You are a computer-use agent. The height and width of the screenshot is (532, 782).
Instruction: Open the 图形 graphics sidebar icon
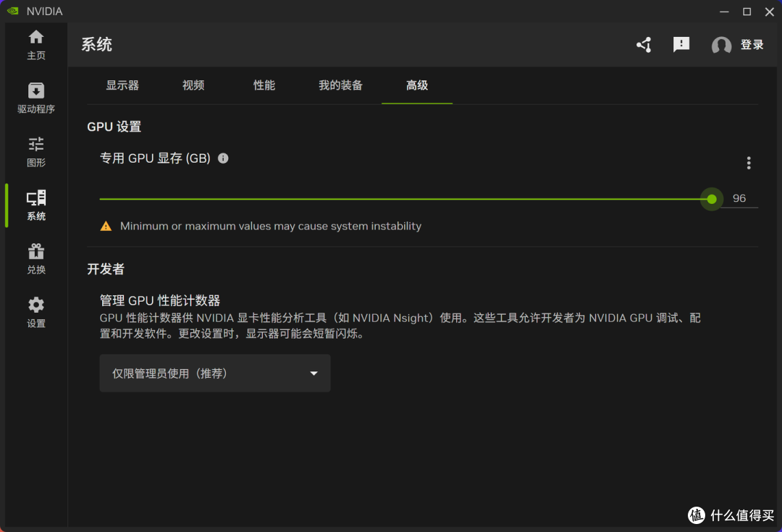36,145
